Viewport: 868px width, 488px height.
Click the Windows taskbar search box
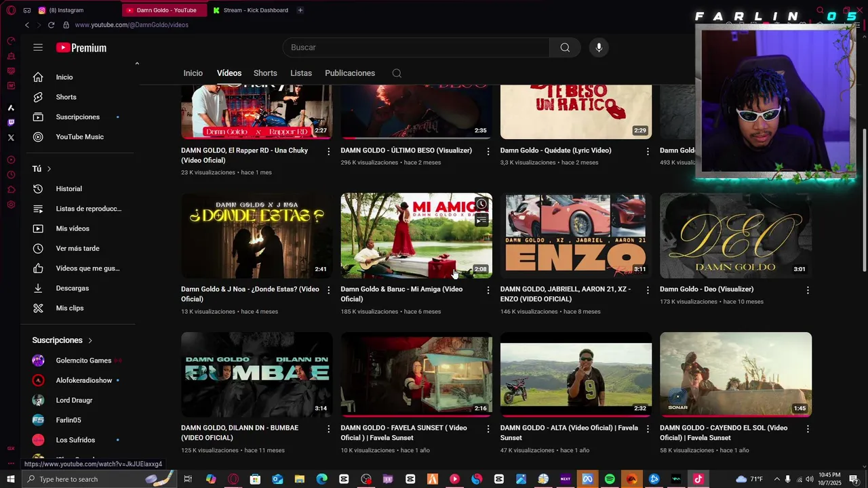pyautogui.click(x=99, y=479)
